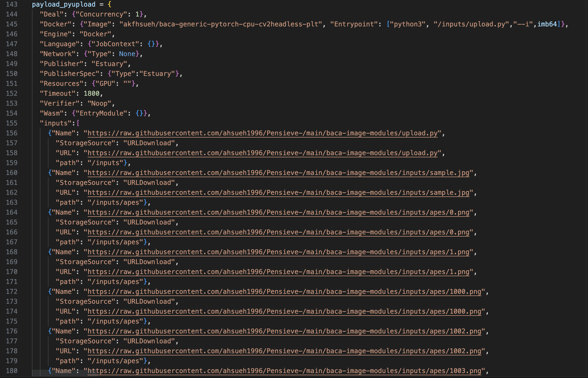
Task: Open the apes/0.png URL on line 166
Action: pos(278,232)
